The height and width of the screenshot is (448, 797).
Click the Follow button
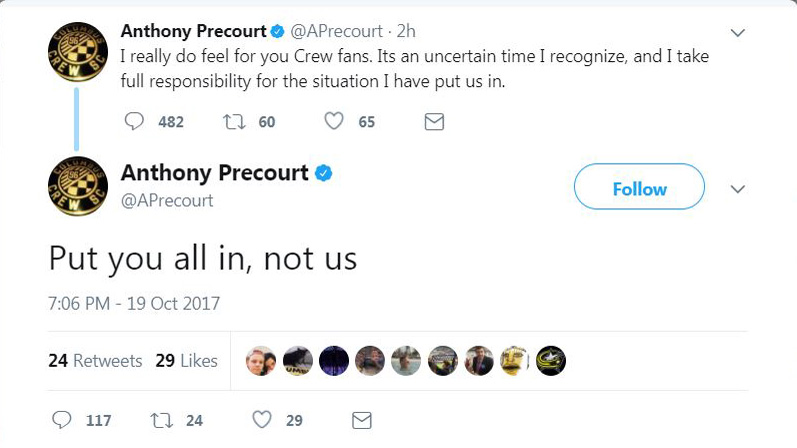click(x=639, y=189)
